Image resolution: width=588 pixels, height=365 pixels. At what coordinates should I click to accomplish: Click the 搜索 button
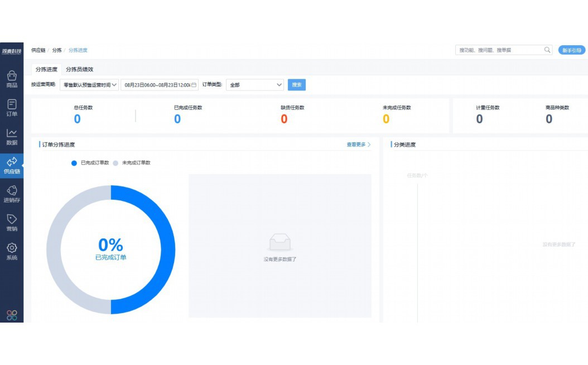click(x=296, y=85)
